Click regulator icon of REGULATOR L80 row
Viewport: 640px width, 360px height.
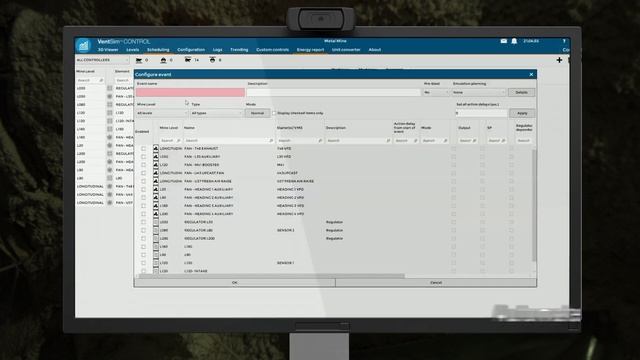pos(156,230)
